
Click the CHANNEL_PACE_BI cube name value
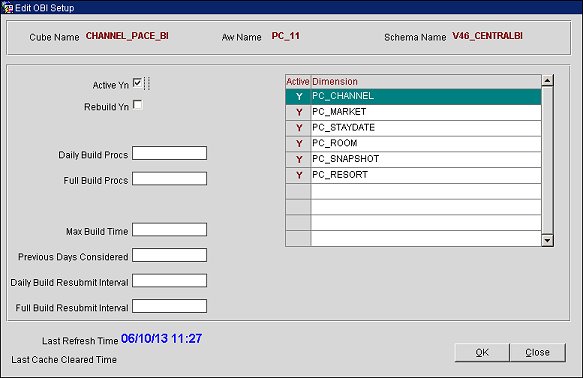pyautogui.click(x=127, y=36)
